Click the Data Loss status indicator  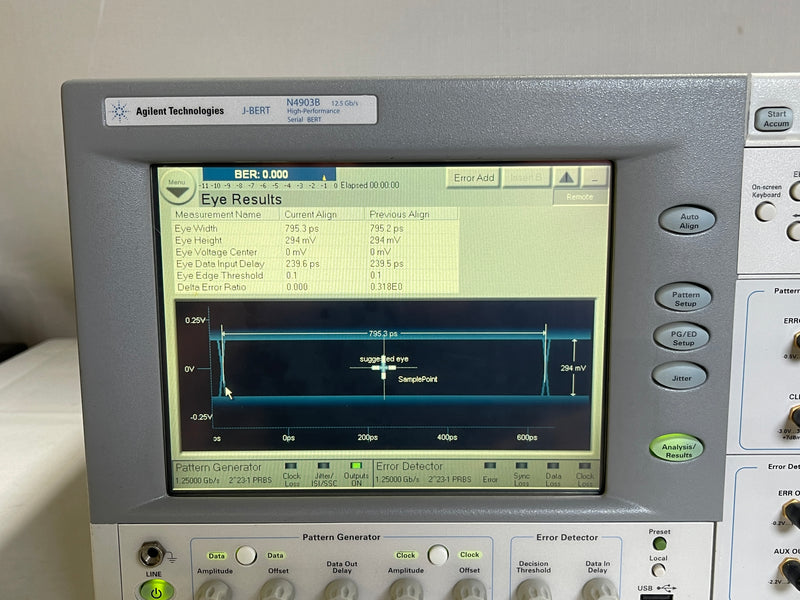point(553,465)
